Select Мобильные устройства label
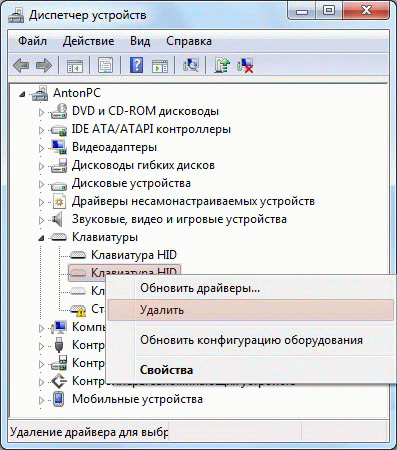397x450 pixels. pyautogui.click(x=137, y=399)
